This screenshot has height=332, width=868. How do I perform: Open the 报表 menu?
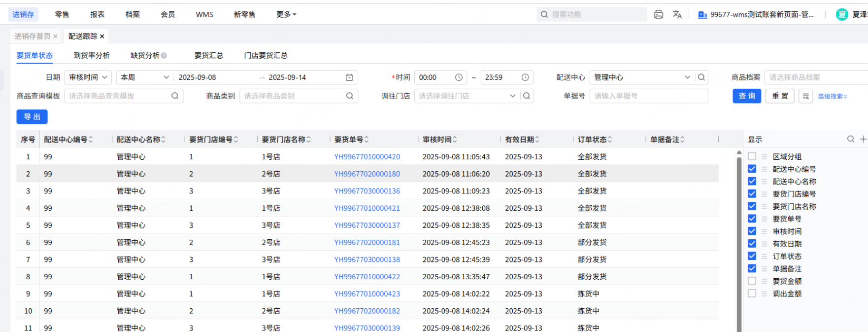click(x=97, y=15)
